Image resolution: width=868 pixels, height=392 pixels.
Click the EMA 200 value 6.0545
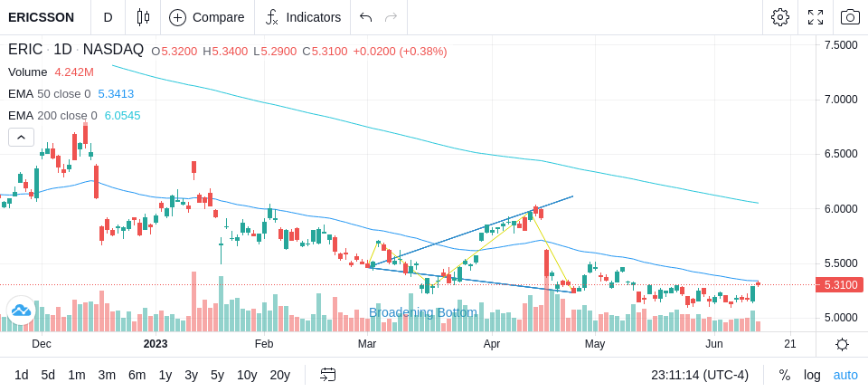(122, 116)
